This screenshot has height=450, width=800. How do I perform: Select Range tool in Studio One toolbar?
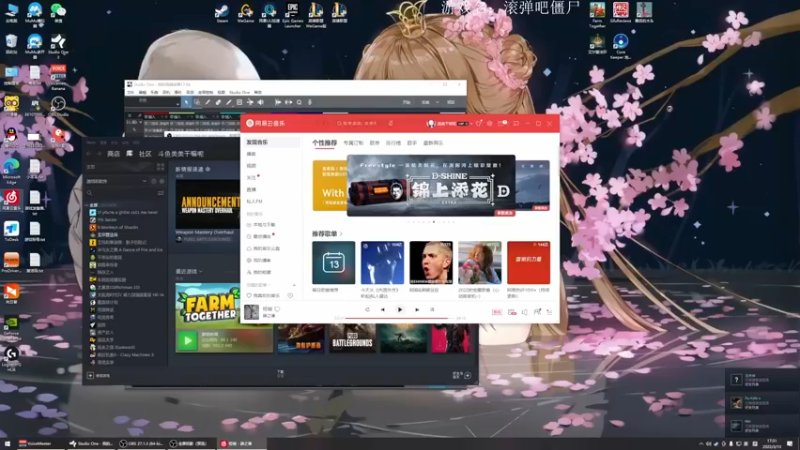click(197, 103)
